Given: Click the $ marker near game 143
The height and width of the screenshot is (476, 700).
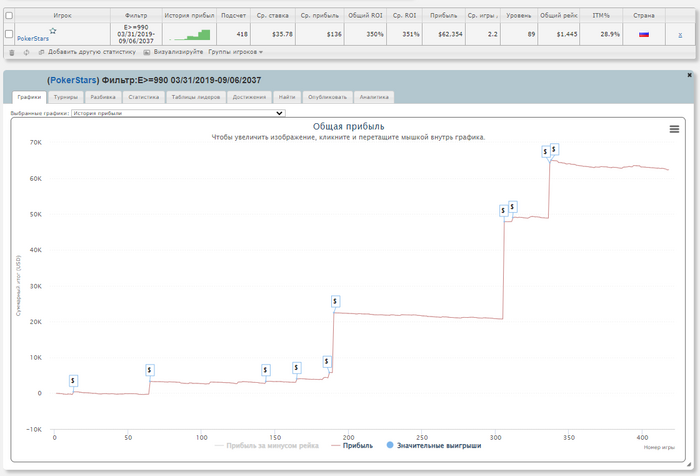Looking at the screenshot, I should click(266, 370).
